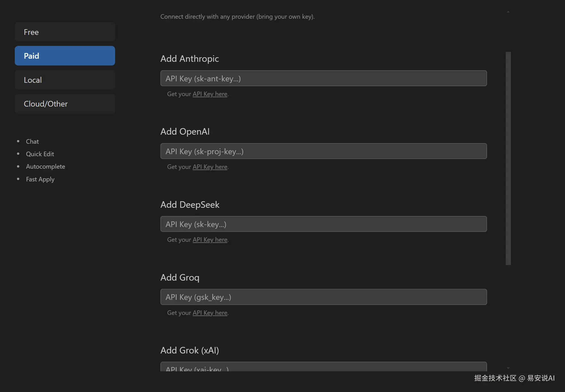Viewport: 565px width, 392px height.
Task: Open the Local providers tab
Action: click(65, 80)
